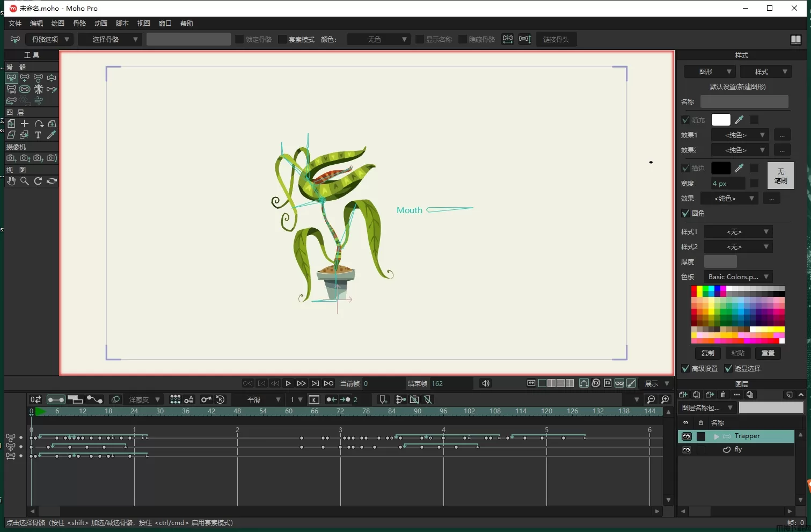The image size is (811, 532).
Task: Zoom in the timeline with plus magnifier
Action: click(666, 399)
